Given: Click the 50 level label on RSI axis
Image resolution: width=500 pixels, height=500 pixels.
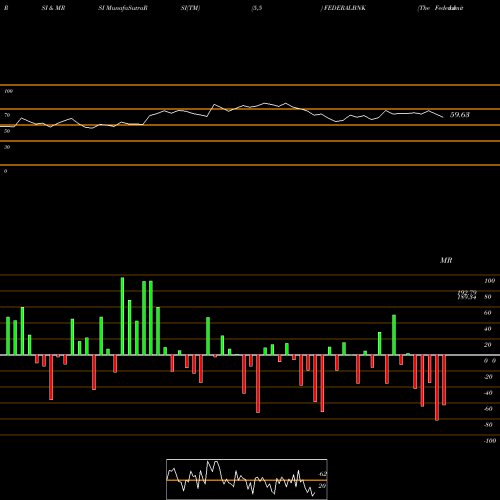Looking at the screenshot, I should tap(7, 131).
